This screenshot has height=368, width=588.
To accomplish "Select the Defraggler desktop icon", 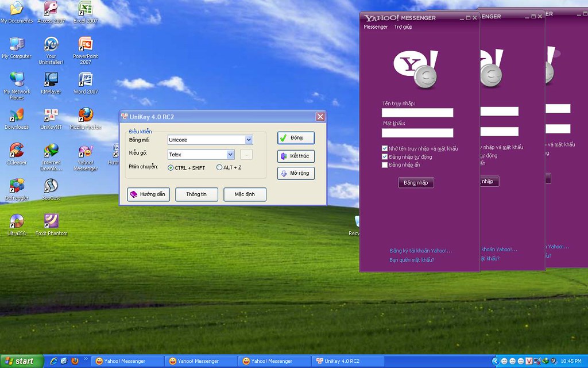I will pos(17,189).
